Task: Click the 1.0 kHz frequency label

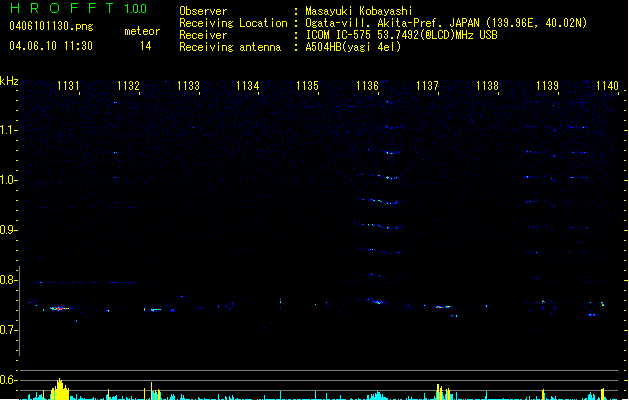Action: [x=8, y=180]
